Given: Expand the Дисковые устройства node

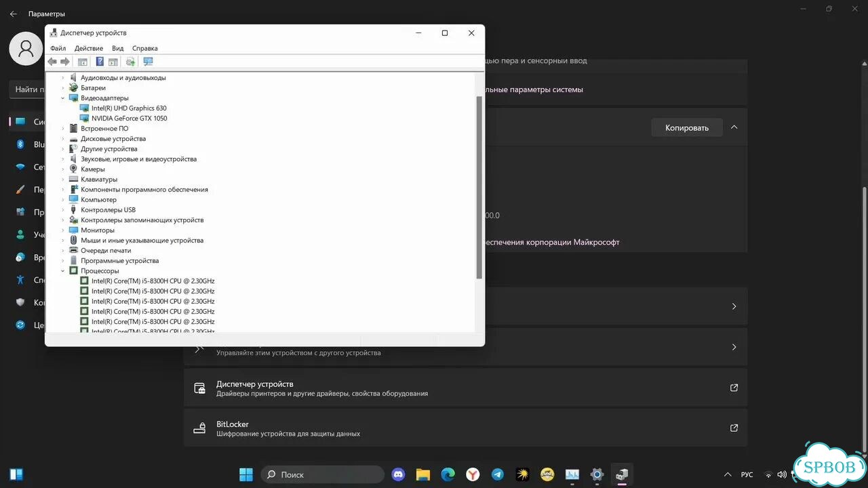Looking at the screenshot, I should pos(63,138).
